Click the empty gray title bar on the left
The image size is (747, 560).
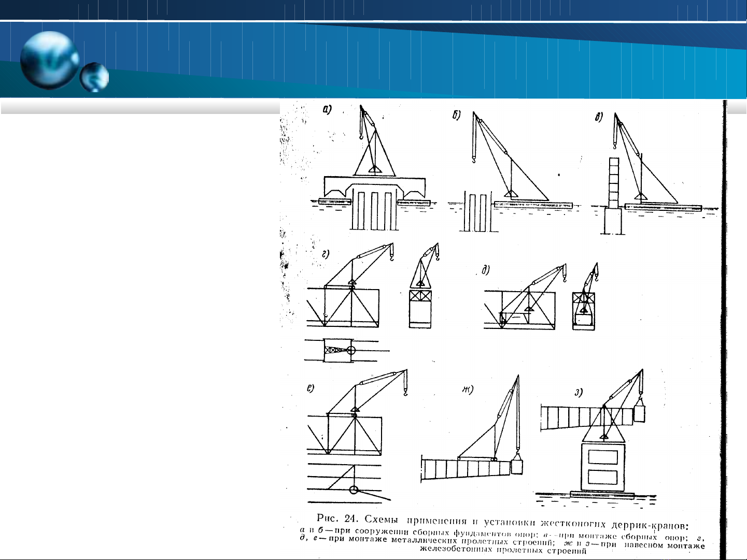point(140,108)
